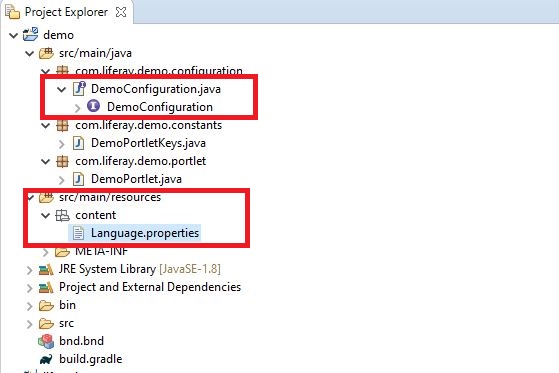Screen dimensions: 559x373
Task: Collapse the com.liferay.demo.portlet package
Action: click(x=46, y=162)
